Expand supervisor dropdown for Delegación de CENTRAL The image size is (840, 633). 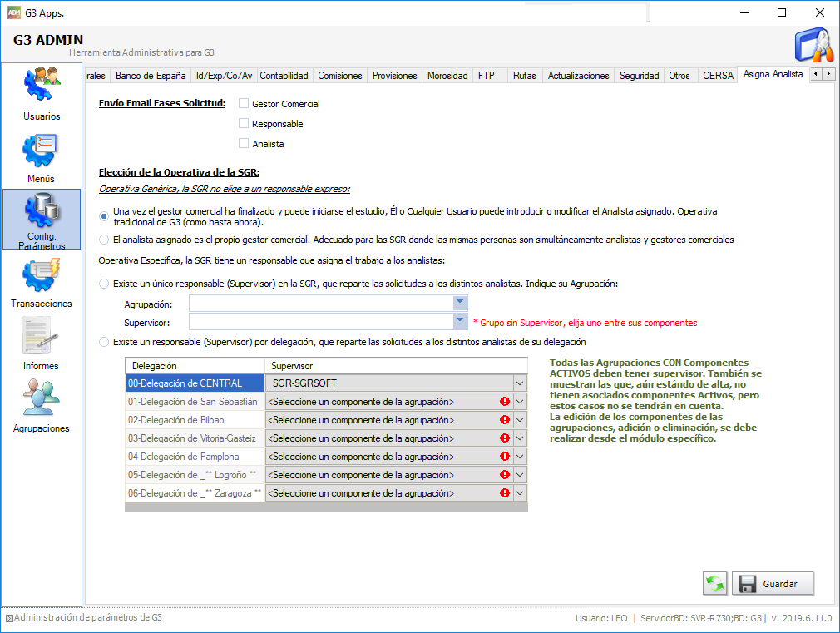pos(520,383)
